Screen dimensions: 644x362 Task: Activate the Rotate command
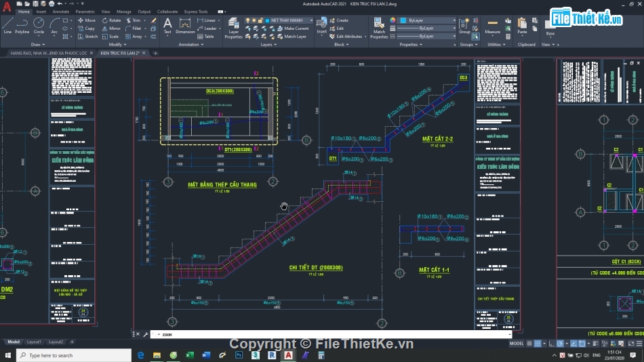(x=111, y=20)
